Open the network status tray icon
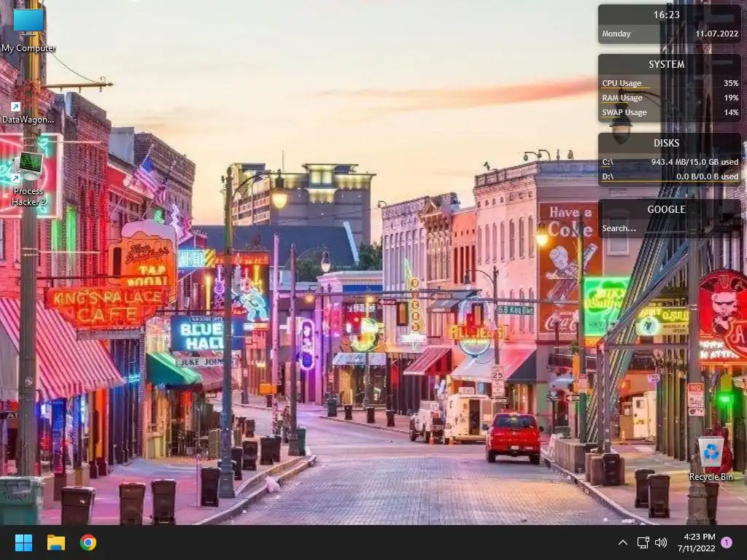Image resolution: width=747 pixels, height=560 pixels. [x=643, y=542]
